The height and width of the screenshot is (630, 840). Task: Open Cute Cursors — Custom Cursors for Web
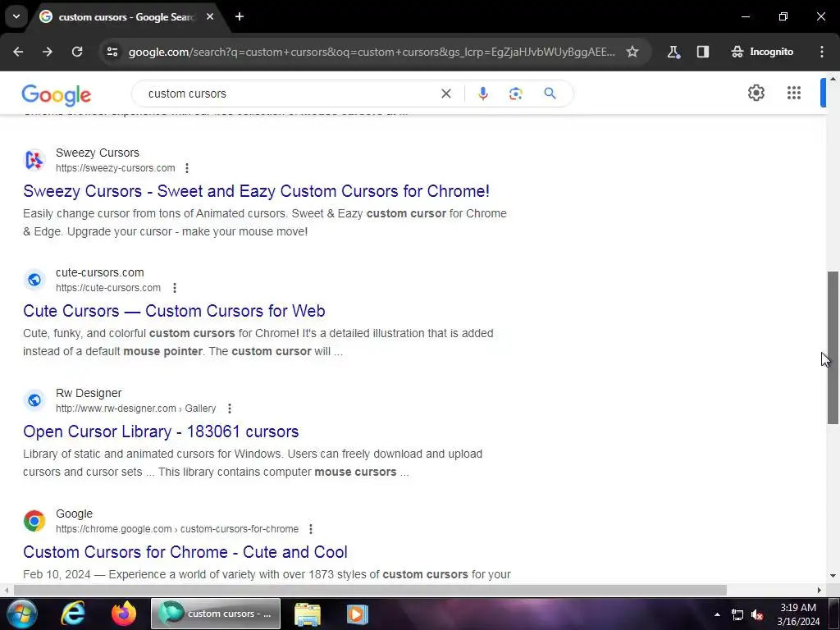pos(174,311)
